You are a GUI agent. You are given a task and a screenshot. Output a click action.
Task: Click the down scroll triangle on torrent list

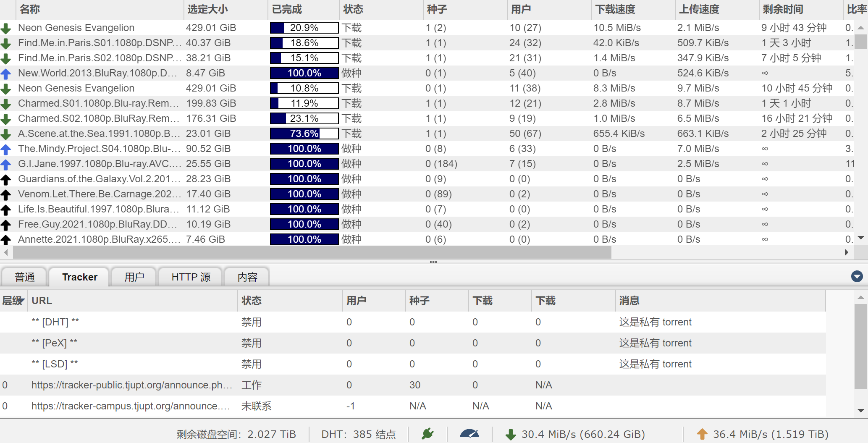pyautogui.click(x=861, y=238)
